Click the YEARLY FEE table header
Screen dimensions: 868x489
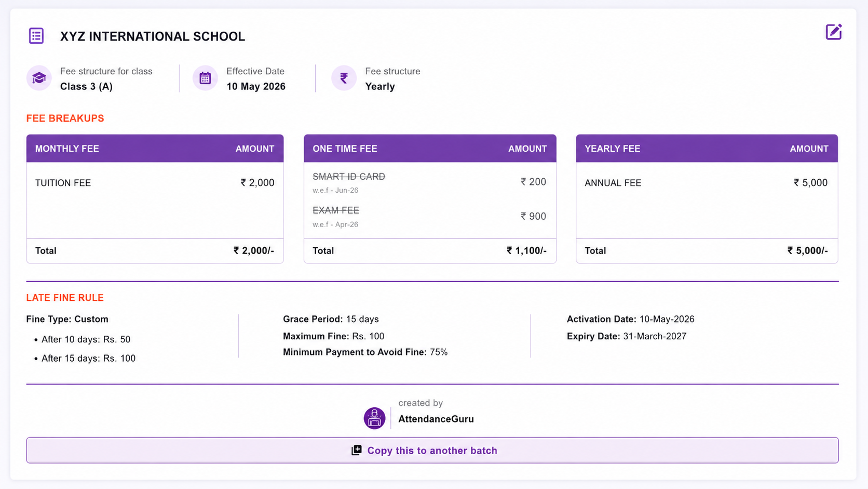click(613, 149)
